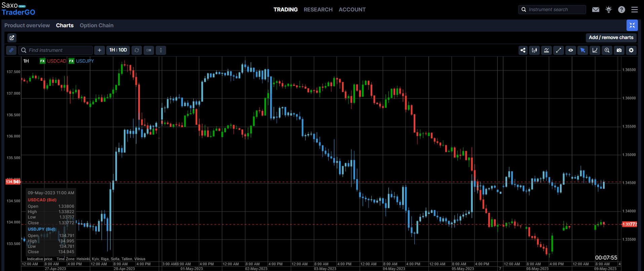Click the FX badge next to USDJPY
The image size is (644, 271).
point(71,61)
